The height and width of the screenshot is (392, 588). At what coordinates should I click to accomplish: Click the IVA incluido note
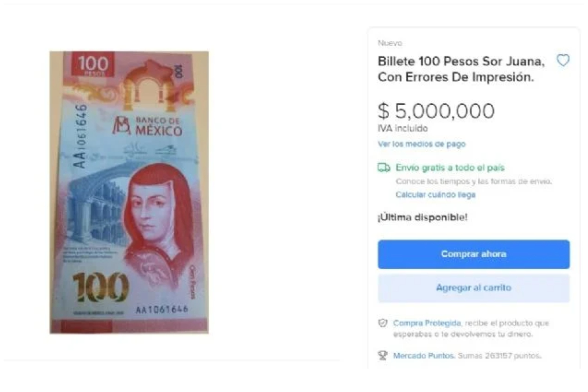point(403,128)
